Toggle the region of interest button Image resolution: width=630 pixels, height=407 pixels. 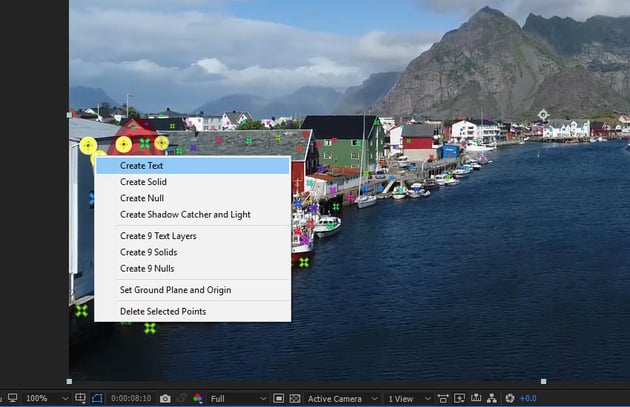(x=278, y=399)
